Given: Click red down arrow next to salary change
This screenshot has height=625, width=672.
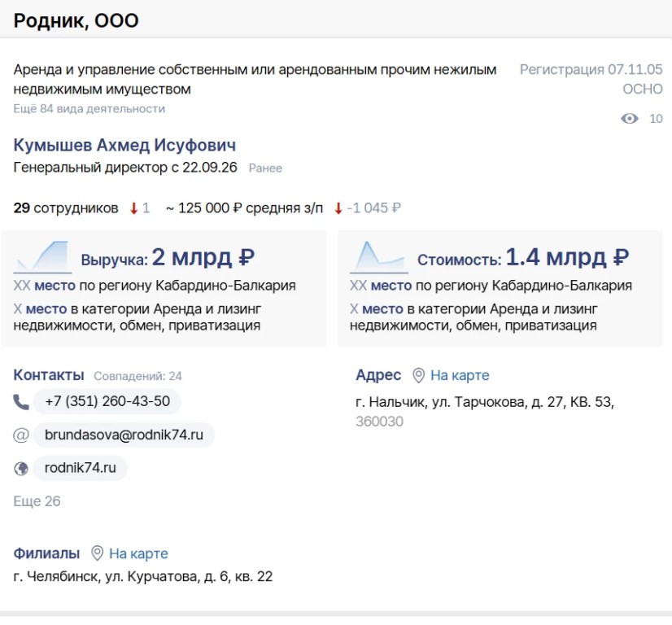Looking at the screenshot, I should (338, 208).
